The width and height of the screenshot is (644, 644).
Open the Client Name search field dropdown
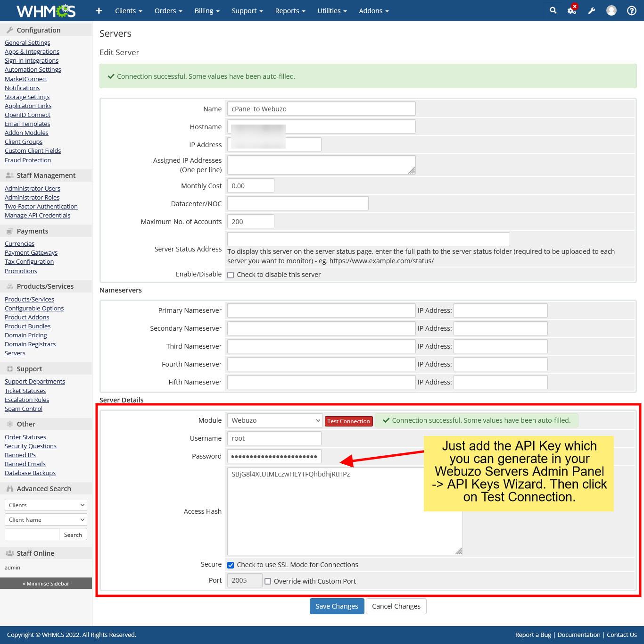click(46, 520)
